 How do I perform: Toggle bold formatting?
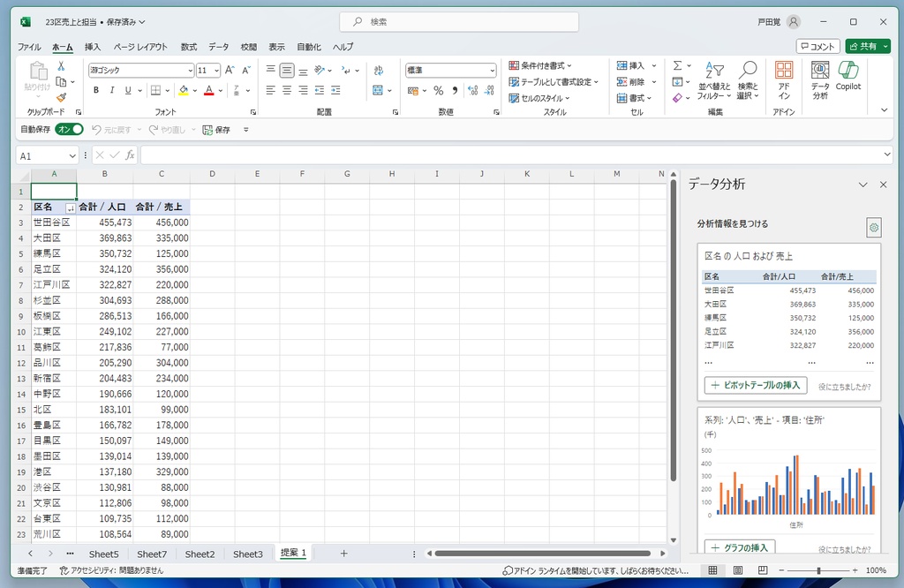pyautogui.click(x=96, y=91)
